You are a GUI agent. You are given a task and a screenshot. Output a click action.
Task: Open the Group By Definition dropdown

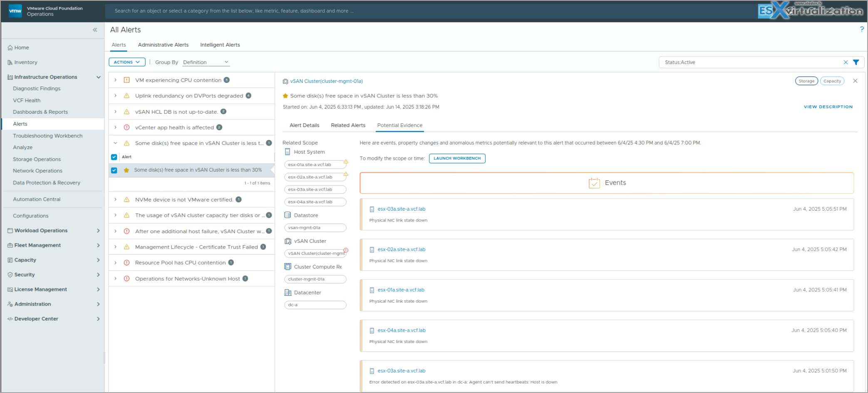(x=206, y=62)
